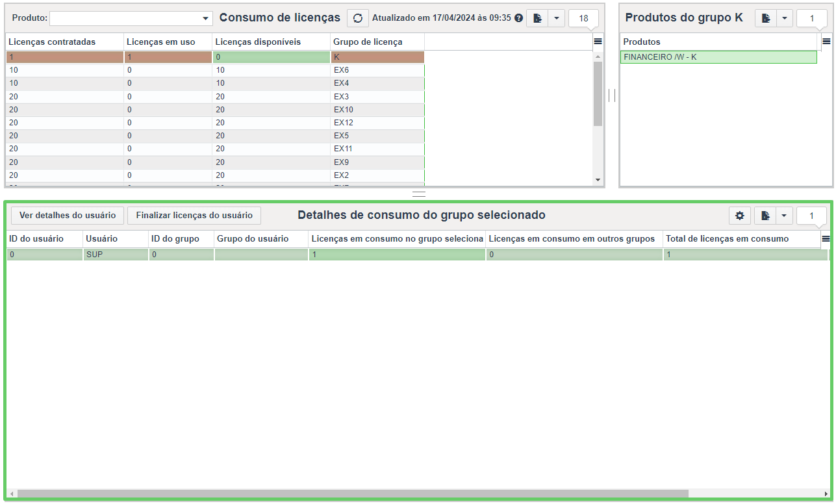Click the details horizontal scrollbar thumb
The height and width of the screenshot is (504, 836).
352,494
